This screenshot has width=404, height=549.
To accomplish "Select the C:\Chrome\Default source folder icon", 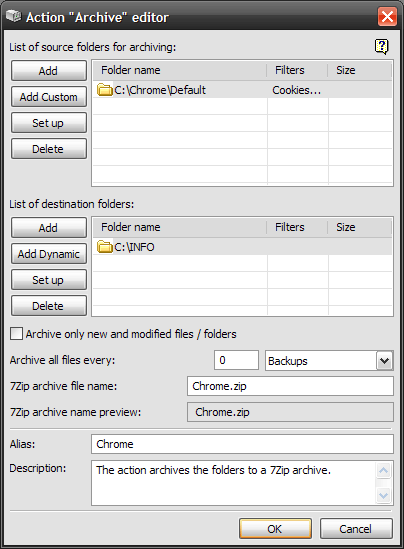I will 105,90.
